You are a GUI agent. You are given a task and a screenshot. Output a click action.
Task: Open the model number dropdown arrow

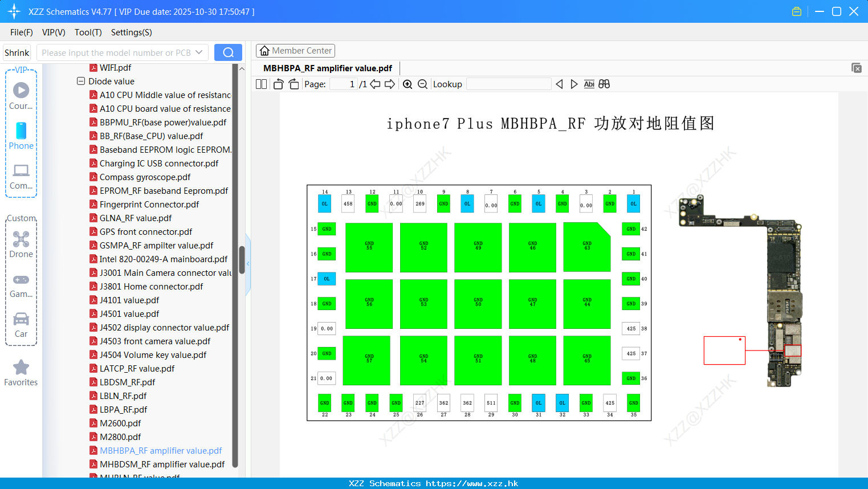click(x=199, y=52)
